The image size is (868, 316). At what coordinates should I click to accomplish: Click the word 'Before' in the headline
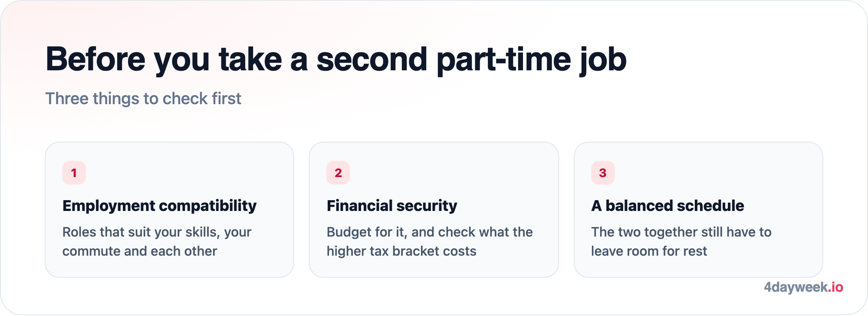coord(95,59)
